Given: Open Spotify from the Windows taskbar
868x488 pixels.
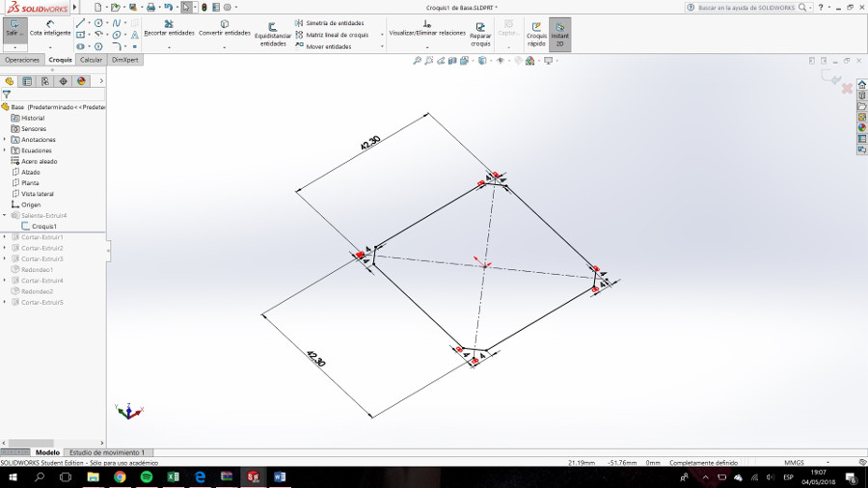Looking at the screenshot, I should [147, 477].
